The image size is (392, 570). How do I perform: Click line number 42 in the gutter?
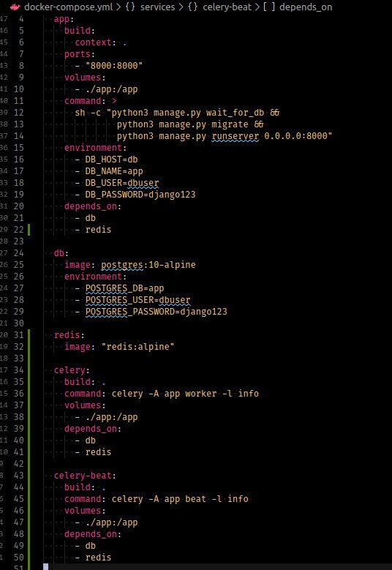point(18,463)
